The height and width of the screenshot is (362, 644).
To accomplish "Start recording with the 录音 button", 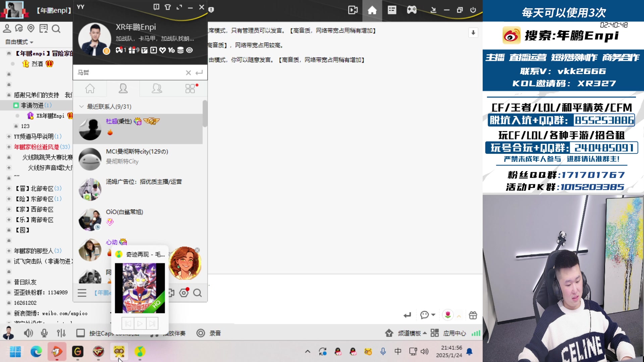I will (x=209, y=333).
